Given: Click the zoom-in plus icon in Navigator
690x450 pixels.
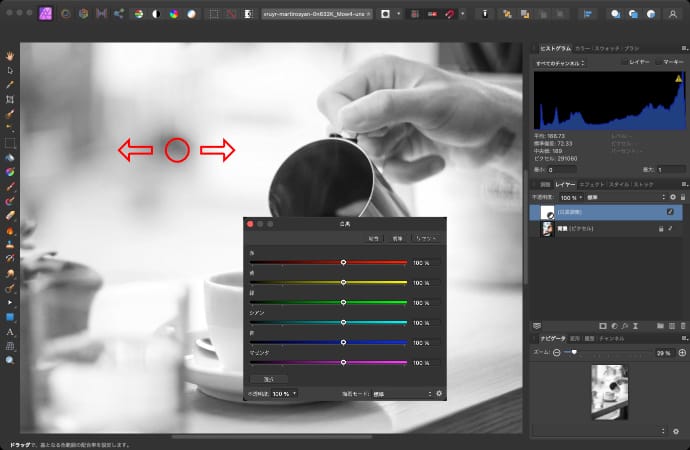Looking at the screenshot, I should (x=682, y=353).
